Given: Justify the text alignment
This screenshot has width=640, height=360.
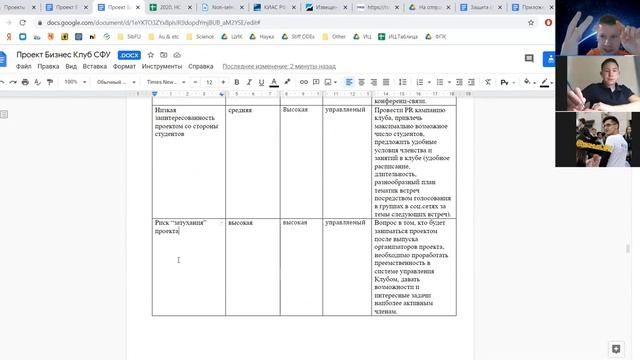Looking at the screenshot, I should 386,82.
